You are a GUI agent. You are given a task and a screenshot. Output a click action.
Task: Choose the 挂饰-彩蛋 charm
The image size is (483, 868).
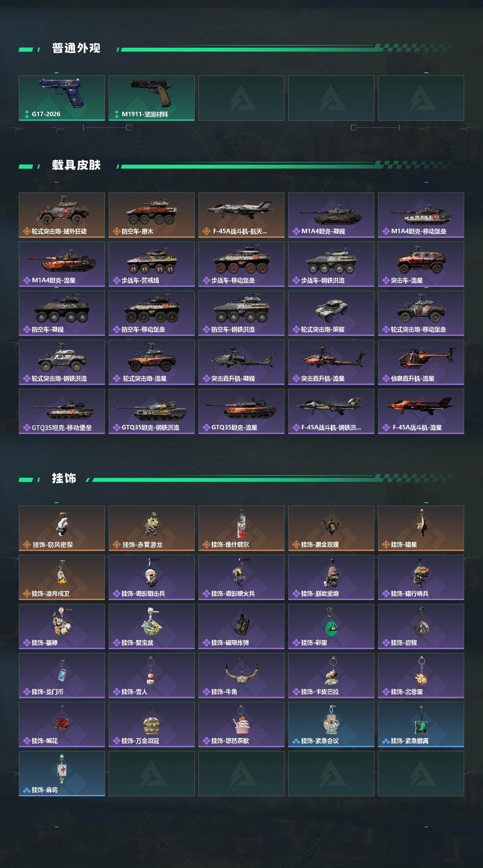(331, 626)
